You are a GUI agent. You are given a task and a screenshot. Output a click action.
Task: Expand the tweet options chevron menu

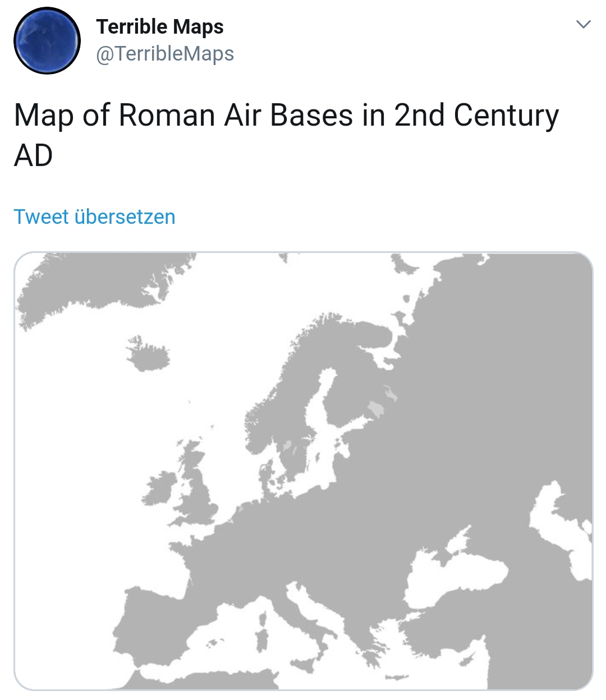(x=584, y=24)
